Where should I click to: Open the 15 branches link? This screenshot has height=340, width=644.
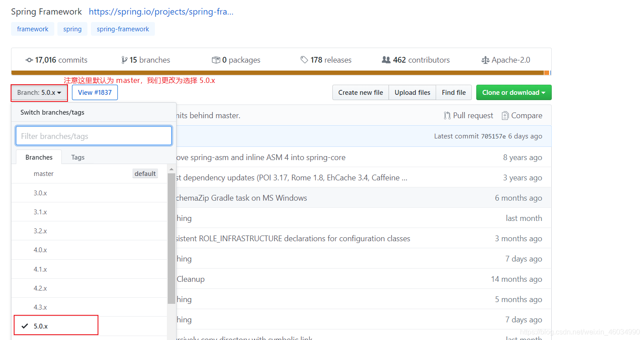(146, 60)
